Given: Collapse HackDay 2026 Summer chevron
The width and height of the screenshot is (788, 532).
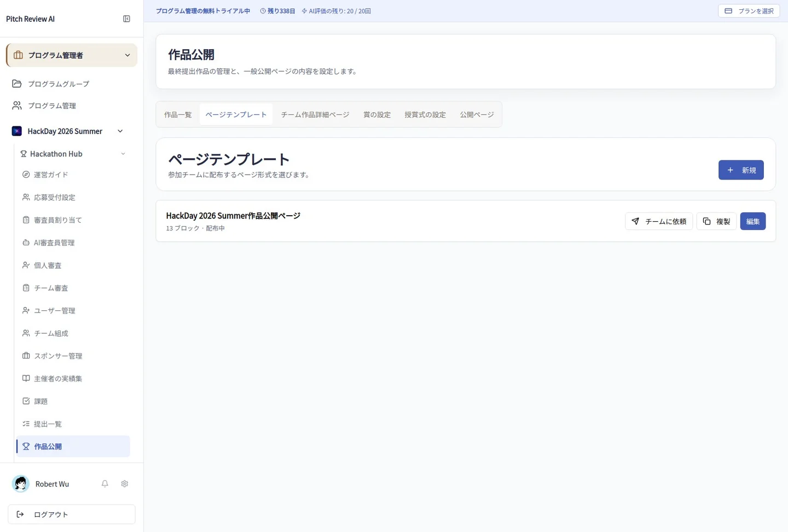Looking at the screenshot, I should click(x=120, y=131).
